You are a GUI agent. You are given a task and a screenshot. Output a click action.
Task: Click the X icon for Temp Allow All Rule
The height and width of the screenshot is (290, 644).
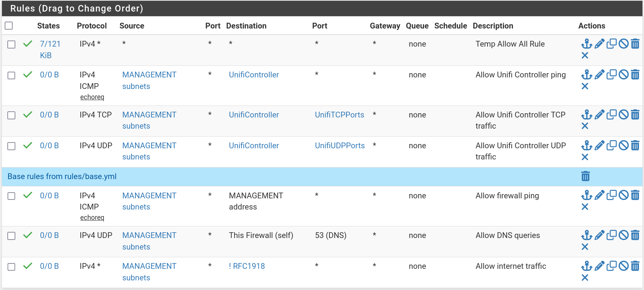click(x=585, y=55)
